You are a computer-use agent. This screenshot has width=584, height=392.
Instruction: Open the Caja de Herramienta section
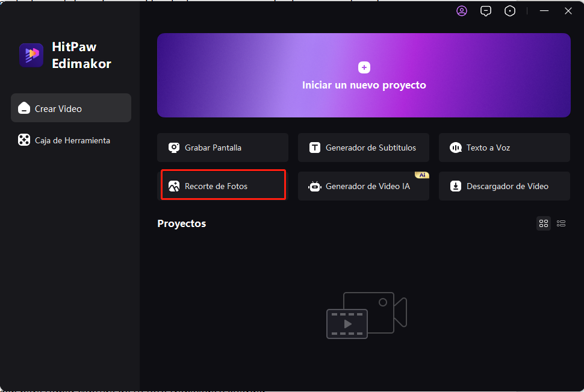pos(71,140)
